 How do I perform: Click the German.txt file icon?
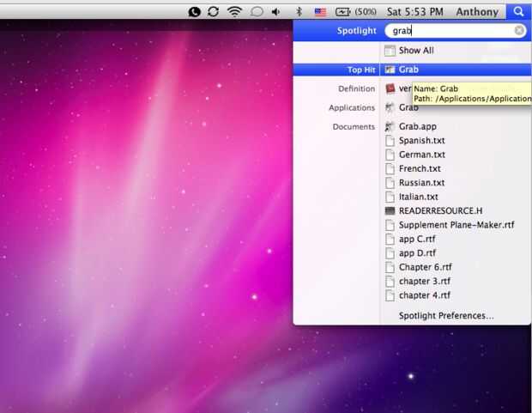coord(390,155)
